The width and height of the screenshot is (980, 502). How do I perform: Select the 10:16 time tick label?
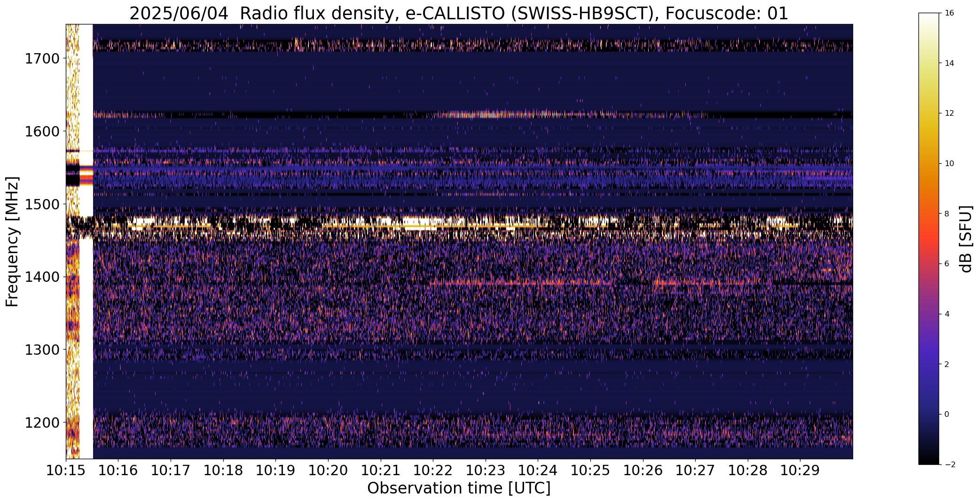point(118,470)
